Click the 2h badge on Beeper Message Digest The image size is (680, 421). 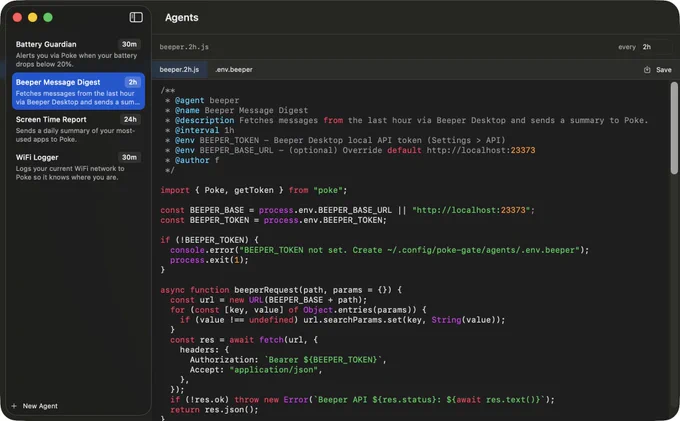[x=133, y=82]
